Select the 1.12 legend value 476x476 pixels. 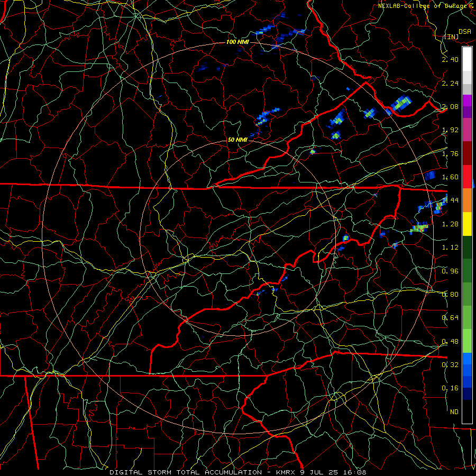click(x=450, y=248)
